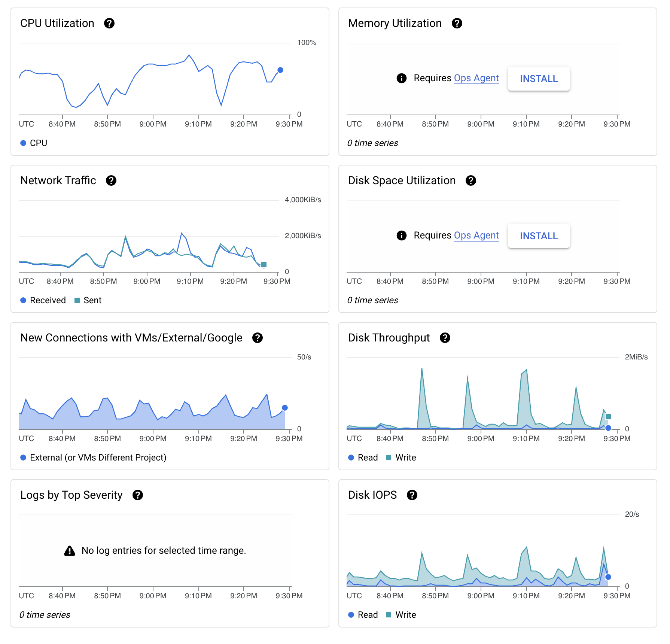The width and height of the screenshot is (670, 644).
Task: Toggle Sent series in Network Traffic legend
Action: click(88, 300)
